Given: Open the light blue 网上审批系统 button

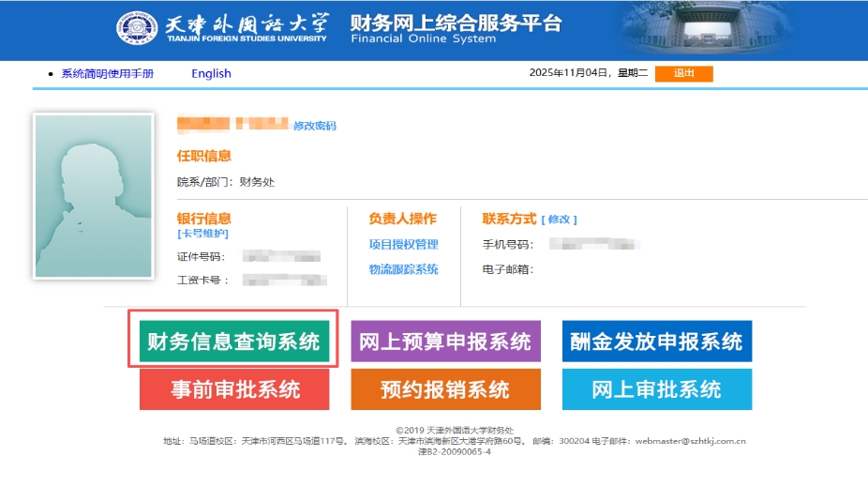Looking at the screenshot, I should (x=656, y=389).
